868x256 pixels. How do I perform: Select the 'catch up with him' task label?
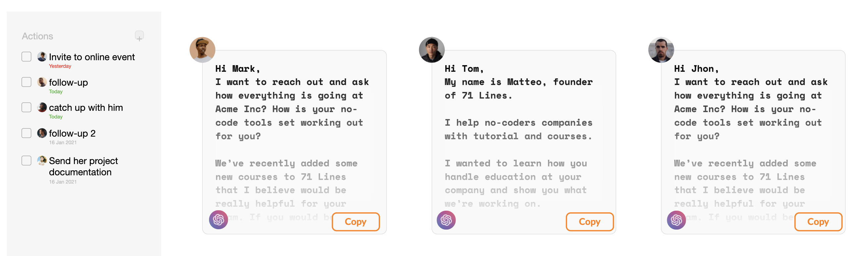point(86,107)
